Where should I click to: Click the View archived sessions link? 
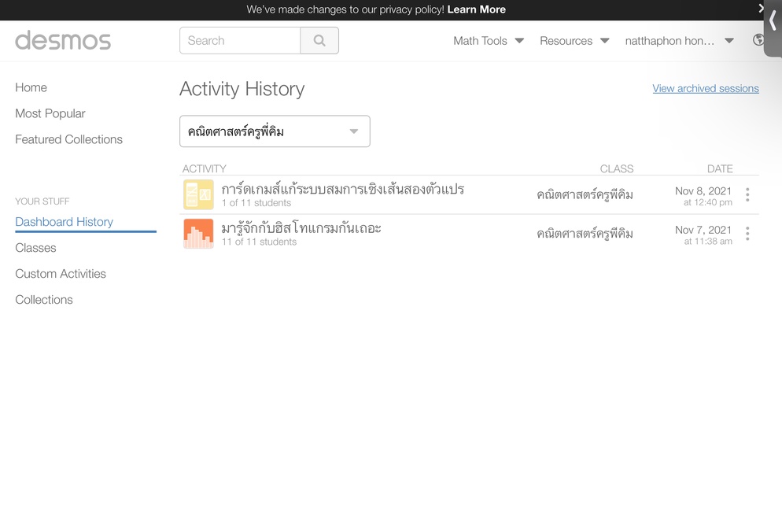(x=706, y=88)
